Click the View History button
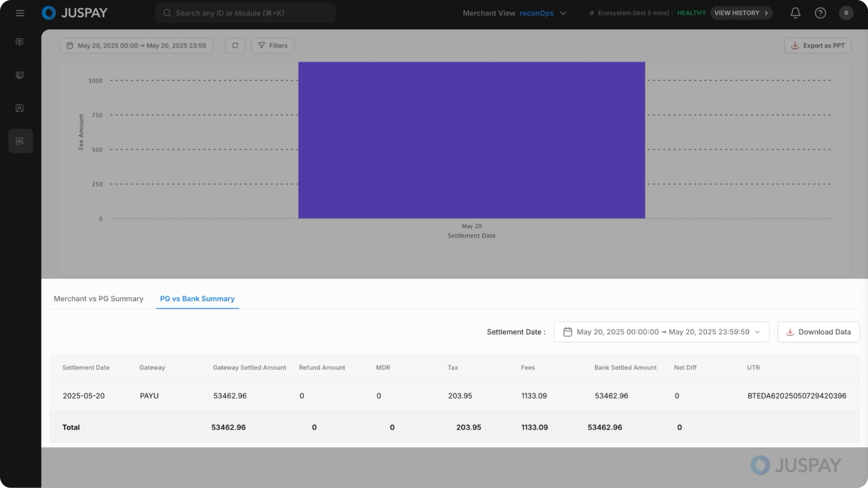This screenshot has width=868, height=488. pyautogui.click(x=741, y=13)
